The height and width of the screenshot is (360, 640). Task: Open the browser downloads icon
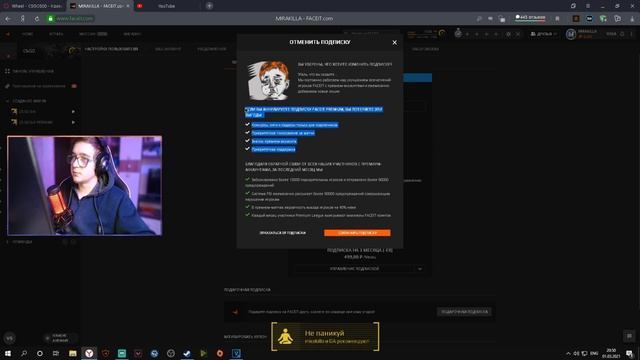pos(632,19)
